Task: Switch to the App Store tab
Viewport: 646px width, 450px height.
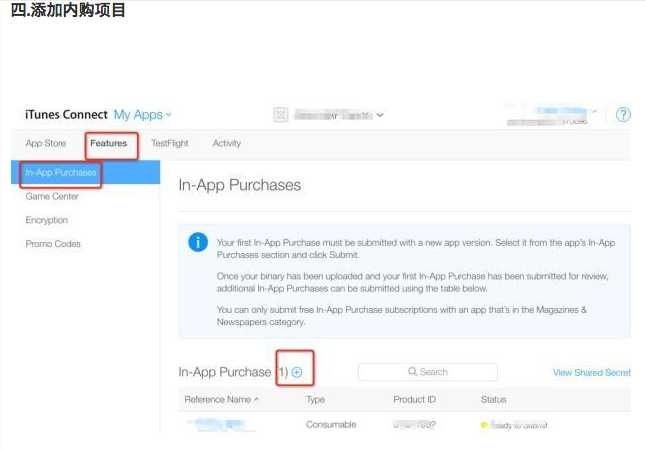Action: click(46, 143)
